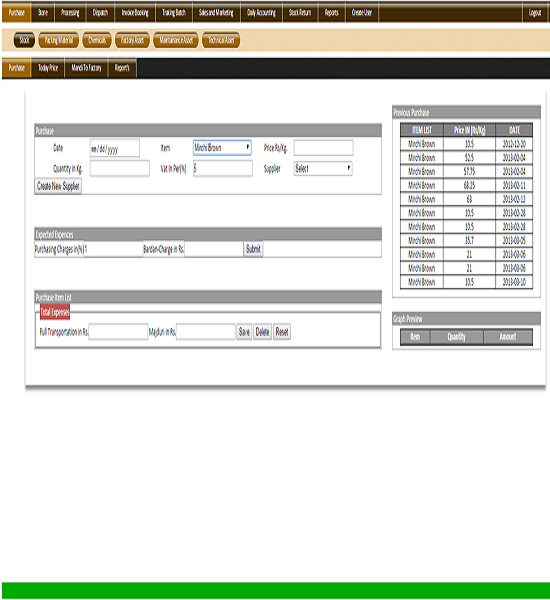Open the Today Price tab
Viewport: 550px width, 600px height.
click(x=48, y=68)
